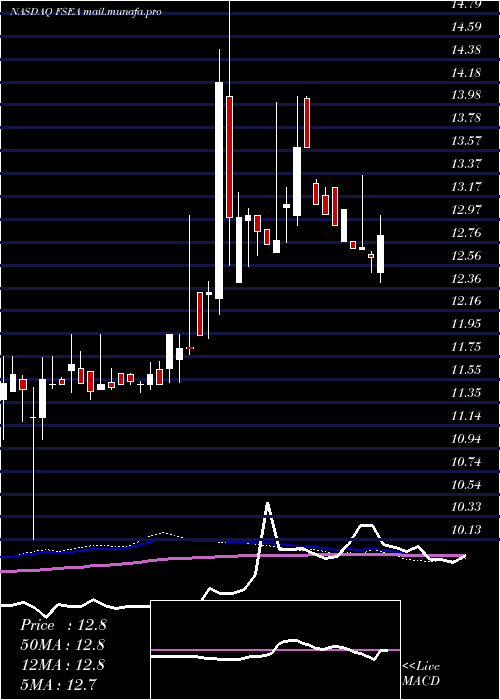Viewport: 500px width, 700px height.
Task: Click the 13.57 price axis label
Action: pos(467,141)
